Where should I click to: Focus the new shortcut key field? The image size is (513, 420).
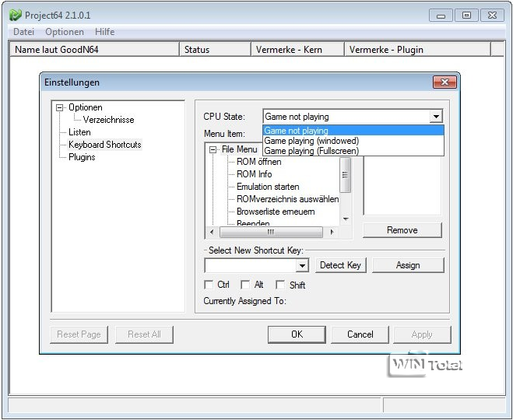tap(251, 265)
